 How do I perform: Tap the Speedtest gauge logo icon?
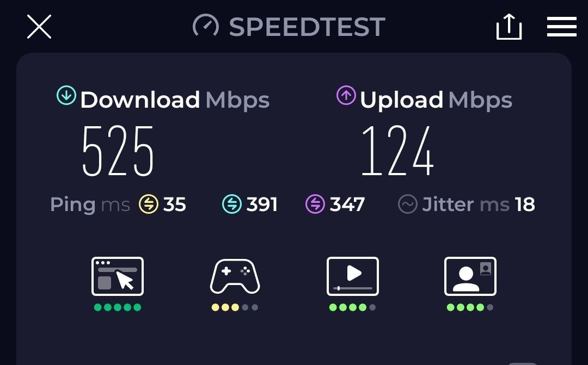pyautogui.click(x=205, y=26)
